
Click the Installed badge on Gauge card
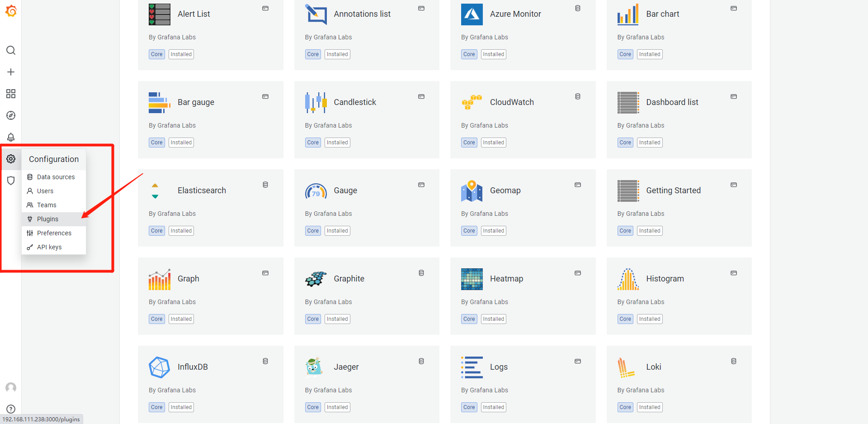[x=337, y=231]
